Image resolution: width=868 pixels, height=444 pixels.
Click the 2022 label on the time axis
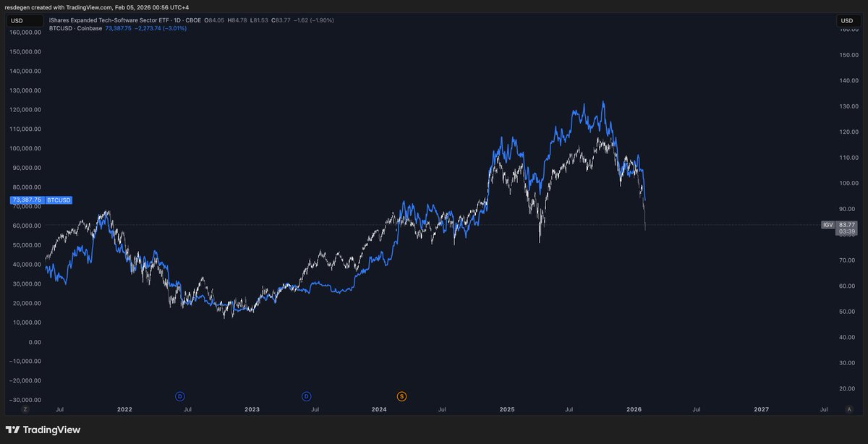[x=124, y=409]
